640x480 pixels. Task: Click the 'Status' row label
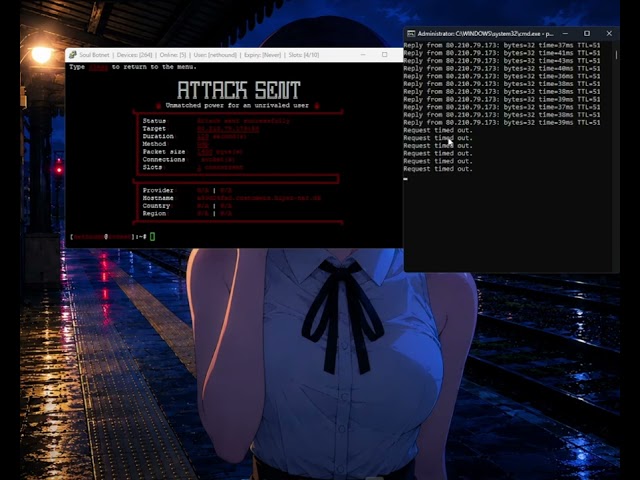pos(154,121)
